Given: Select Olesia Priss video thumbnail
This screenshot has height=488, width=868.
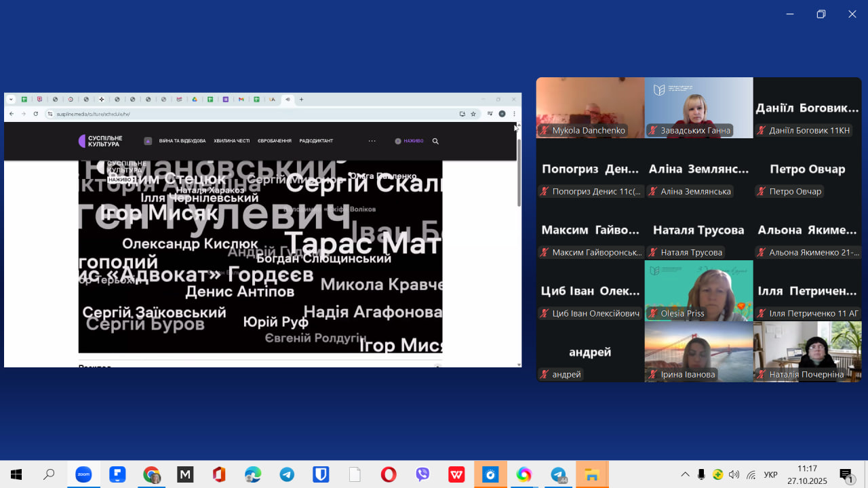Looking at the screenshot, I should tap(698, 290).
